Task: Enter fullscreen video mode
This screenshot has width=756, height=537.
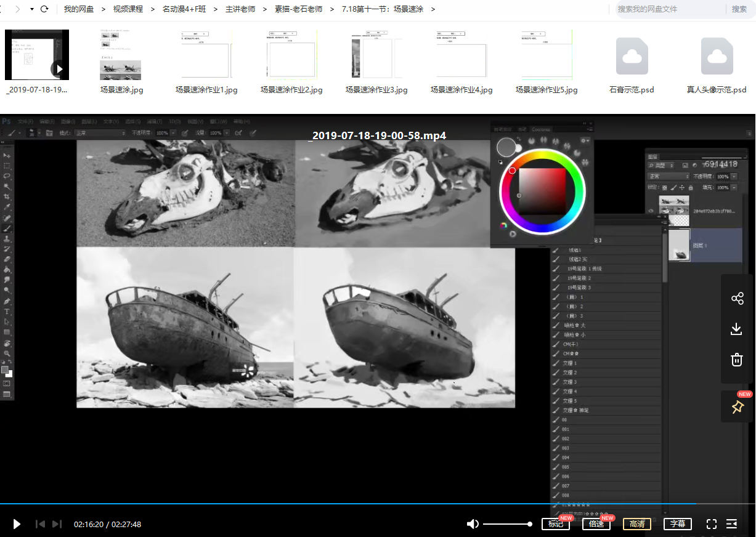Action: (711, 524)
